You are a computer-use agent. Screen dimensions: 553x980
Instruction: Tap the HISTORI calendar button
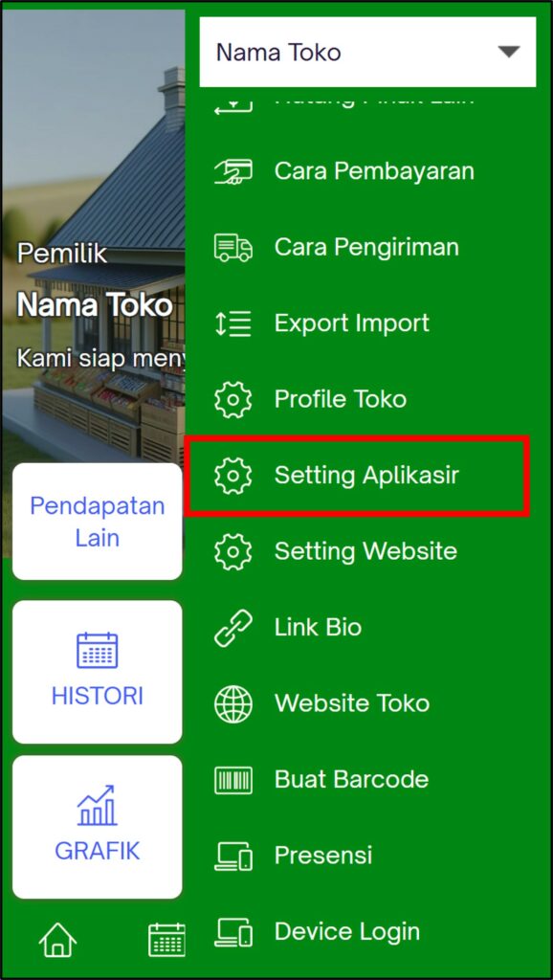(x=98, y=672)
